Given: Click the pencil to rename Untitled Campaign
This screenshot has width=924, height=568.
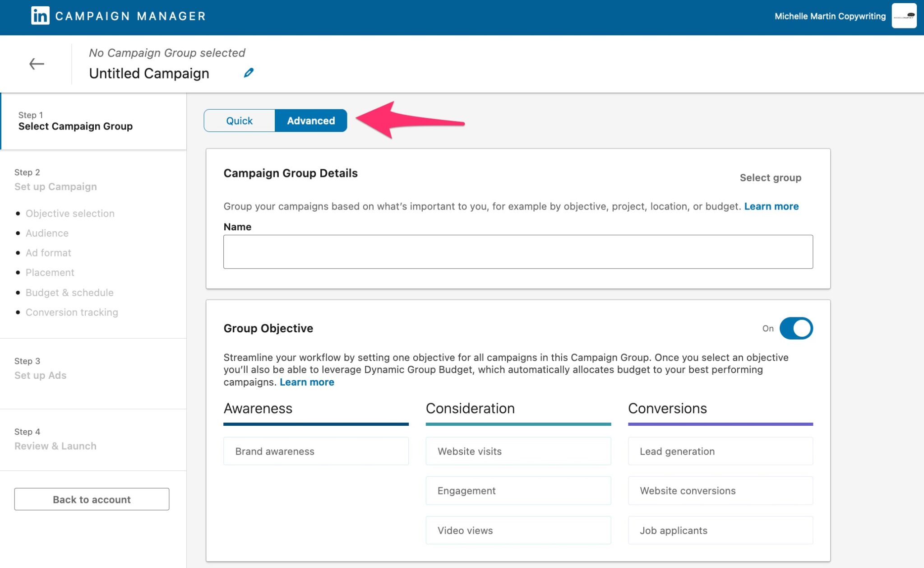Looking at the screenshot, I should [248, 72].
